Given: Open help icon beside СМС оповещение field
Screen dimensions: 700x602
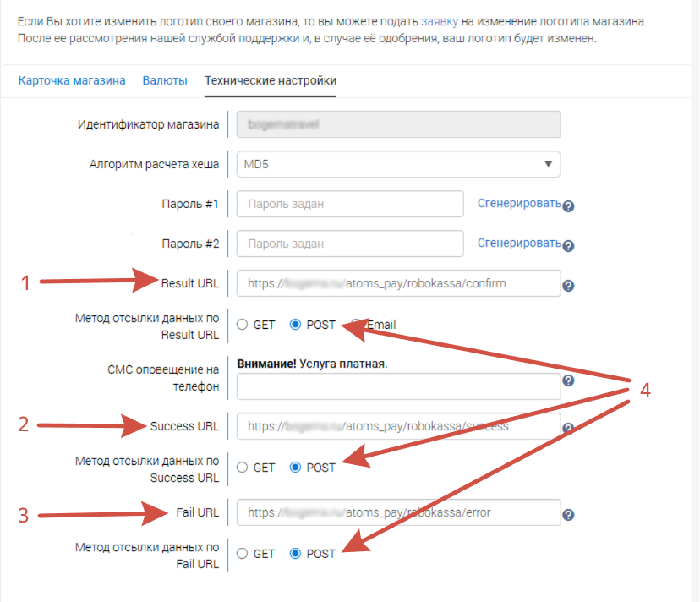Looking at the screenshot, I should point(568,380).
